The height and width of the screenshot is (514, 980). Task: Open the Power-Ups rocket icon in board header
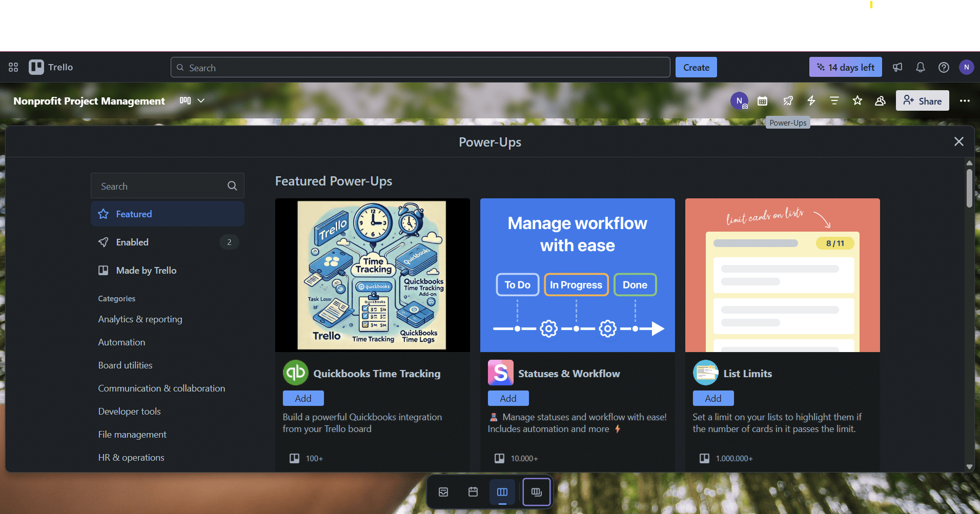tap(788, 101)
